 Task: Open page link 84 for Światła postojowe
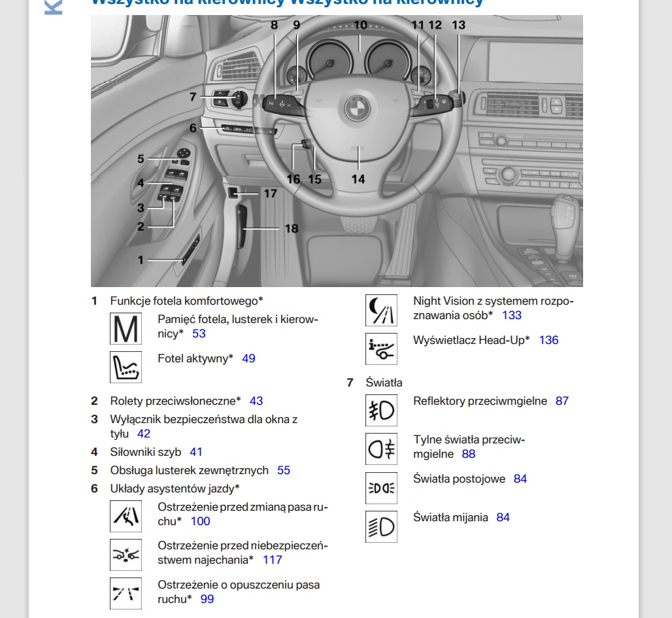pyautogui.click(x=520, y=479)
